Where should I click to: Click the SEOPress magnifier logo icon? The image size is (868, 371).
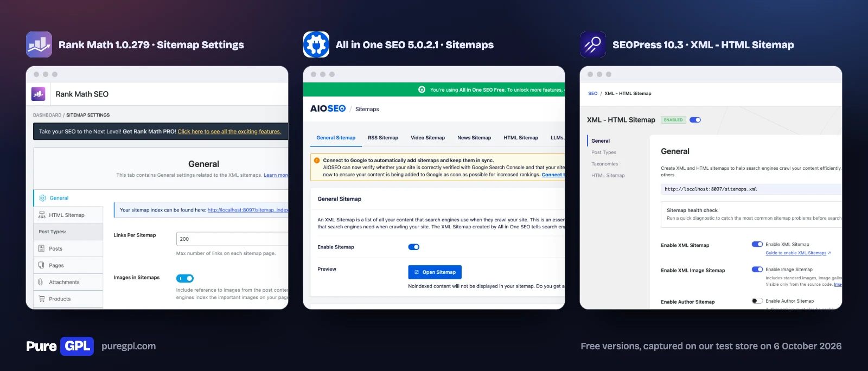[593, 44]
